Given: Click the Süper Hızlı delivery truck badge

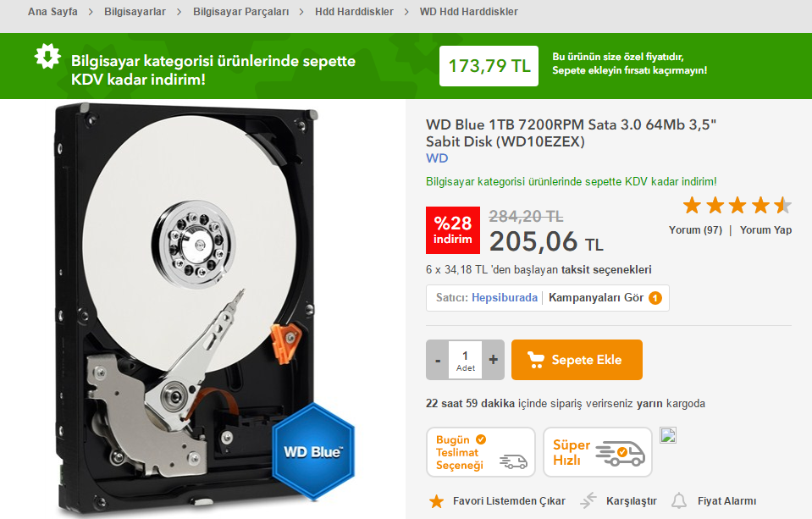Looking at the screenshot, I should (598, 452).
